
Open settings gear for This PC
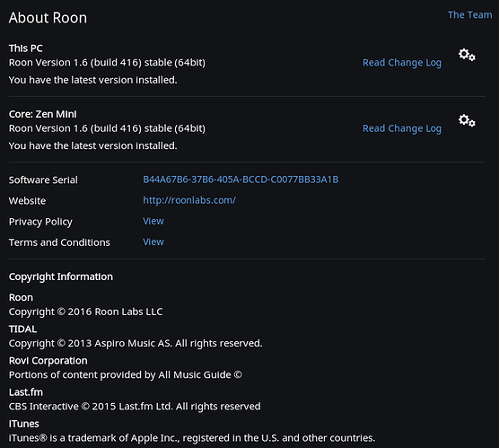pos(467,55)
